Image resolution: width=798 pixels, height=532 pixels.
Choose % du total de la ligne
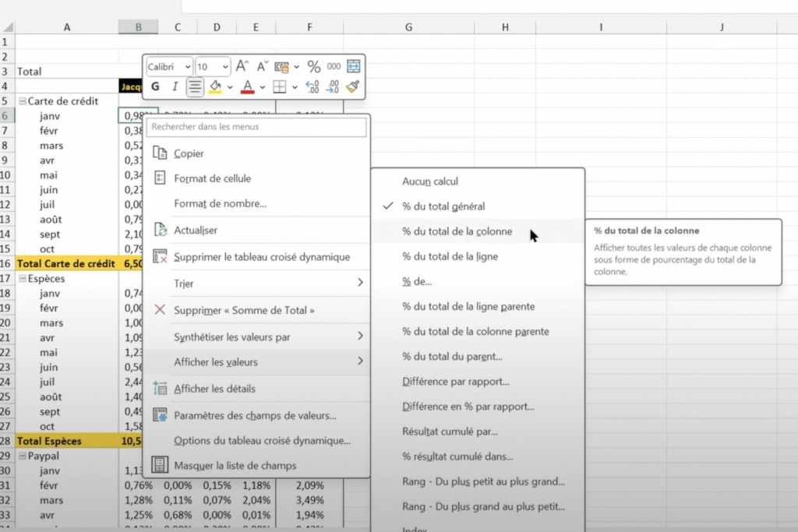478,256
